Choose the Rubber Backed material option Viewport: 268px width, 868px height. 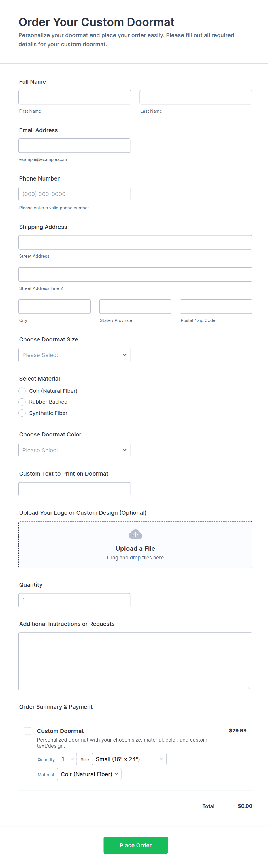point(22,402)
